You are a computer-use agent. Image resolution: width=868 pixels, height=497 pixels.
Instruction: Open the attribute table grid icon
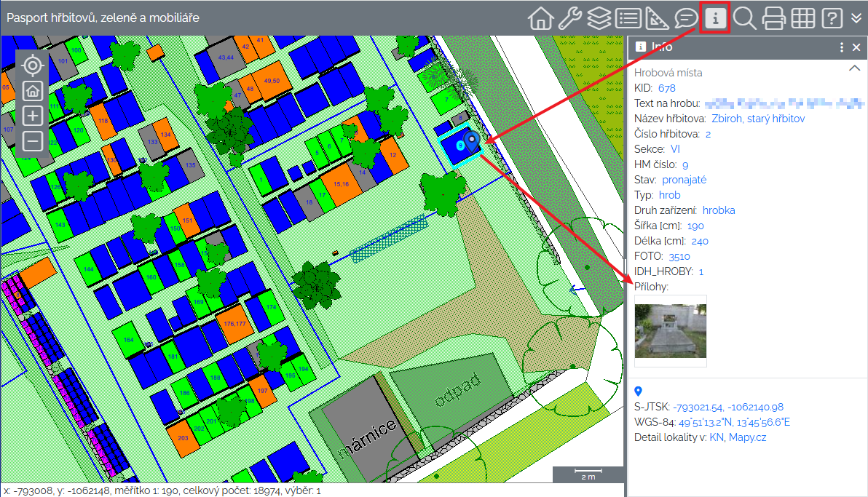[x=802, y=18]
